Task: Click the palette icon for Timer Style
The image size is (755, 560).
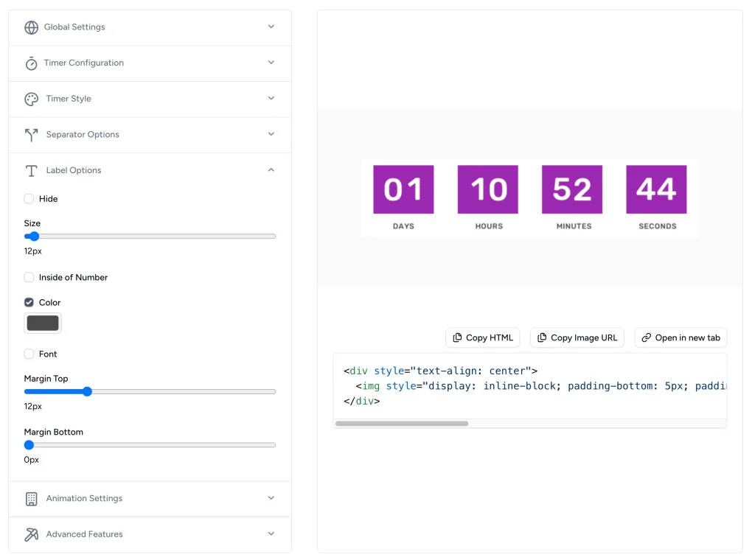Action: pyautogui.click(x=31, y=99)
